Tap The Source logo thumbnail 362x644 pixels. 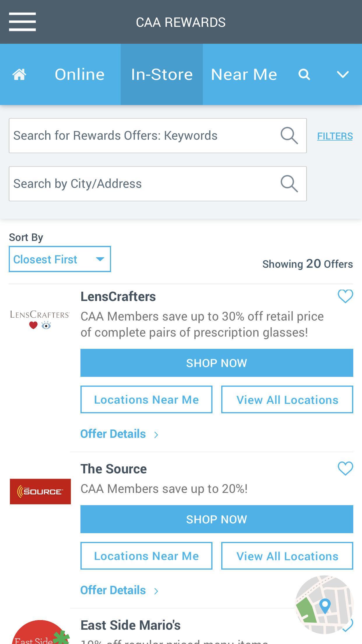click(40, 491)
